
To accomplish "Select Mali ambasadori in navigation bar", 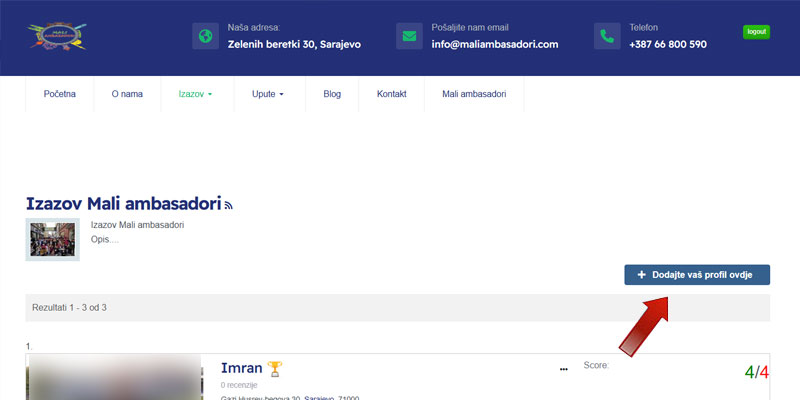I will click(x=473, y=94).
